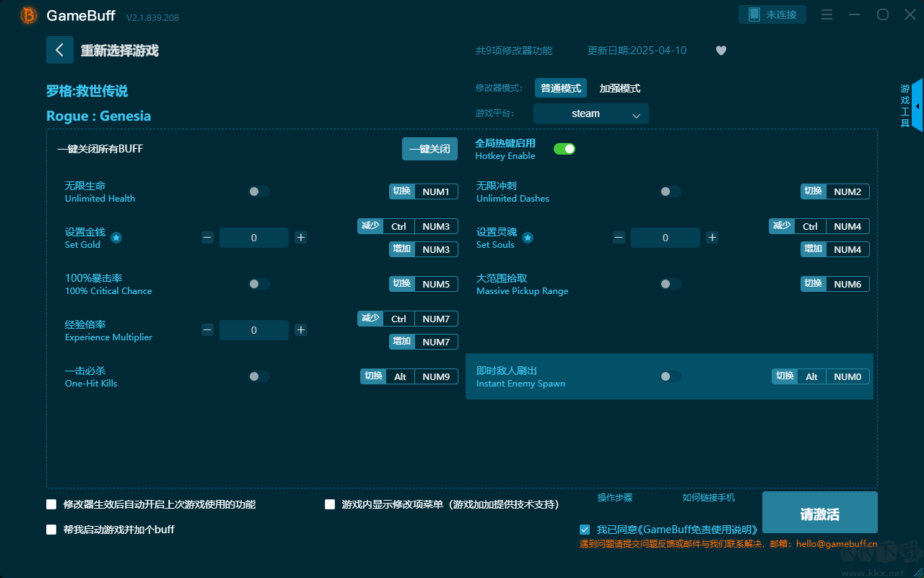
Task: Go back with the arrow icon
Action: point(60,50)
